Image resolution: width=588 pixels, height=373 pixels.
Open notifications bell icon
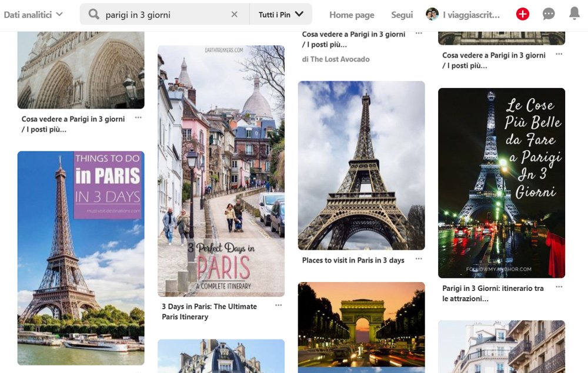(x=574, y=14)
